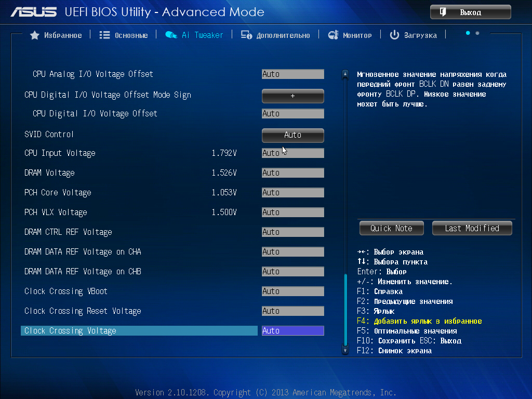532x399 pixels.
Task: Set the DRAM Voltage value field
Action: click(293, 172)
